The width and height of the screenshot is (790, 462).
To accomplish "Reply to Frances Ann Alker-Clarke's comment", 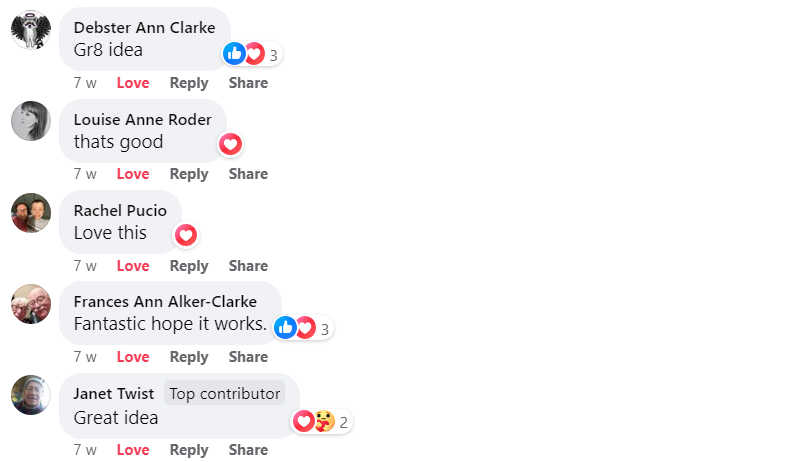I will [189, 357].
